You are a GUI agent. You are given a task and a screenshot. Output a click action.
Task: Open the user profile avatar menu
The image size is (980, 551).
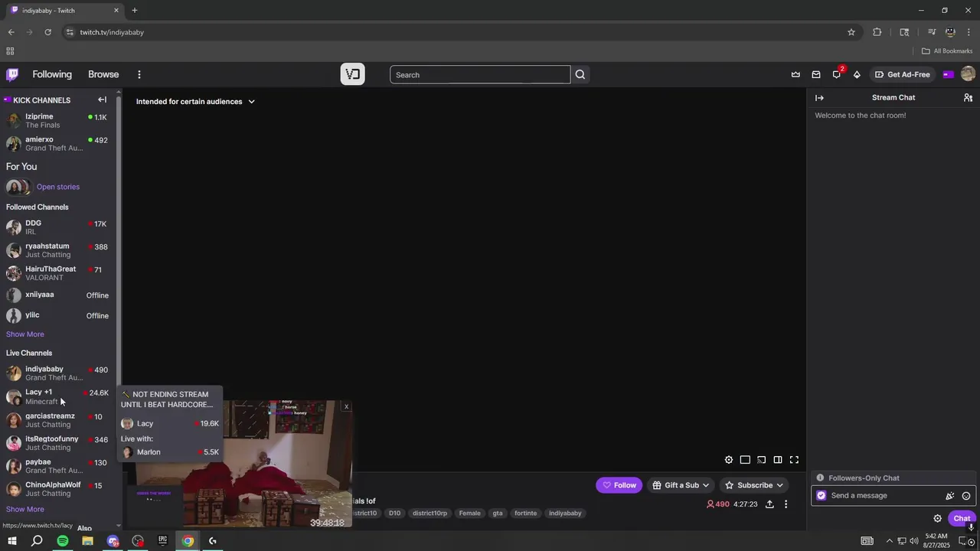(x=968, y=74)
